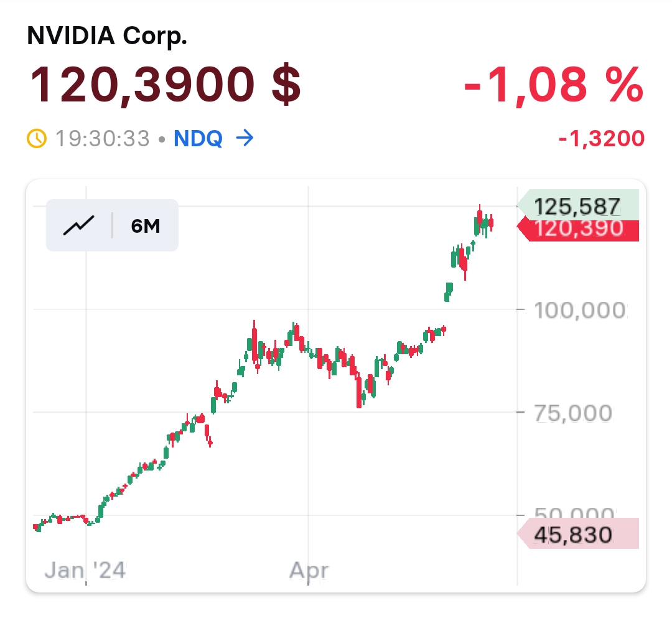Click the first candlestick at chart's left edge
Screen dimensions: 672x623
point(37,527)
